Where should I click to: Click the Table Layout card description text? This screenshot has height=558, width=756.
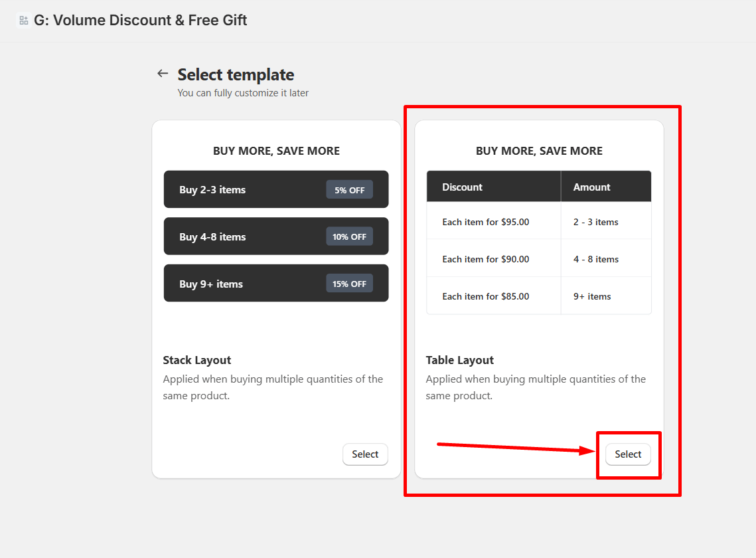point(535,387)
